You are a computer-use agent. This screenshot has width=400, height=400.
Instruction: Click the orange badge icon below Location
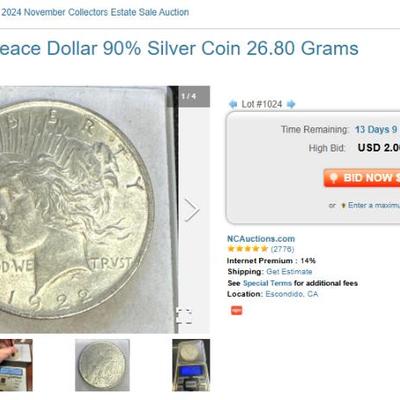(237, 310)
